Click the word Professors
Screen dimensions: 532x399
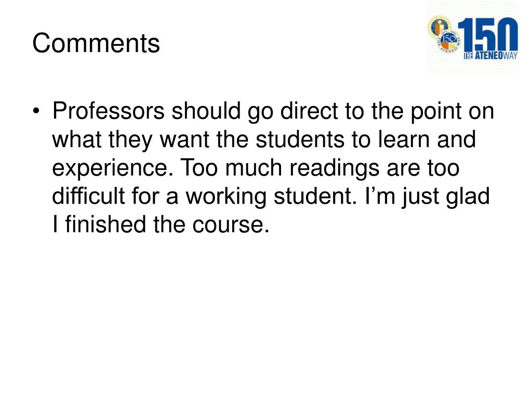click(x=108, y=111)
